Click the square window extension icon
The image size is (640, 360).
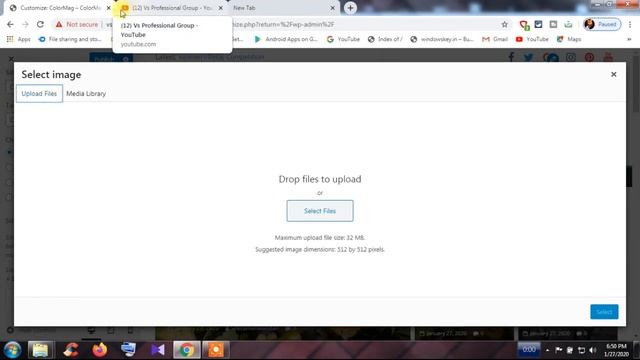(553, 24)
